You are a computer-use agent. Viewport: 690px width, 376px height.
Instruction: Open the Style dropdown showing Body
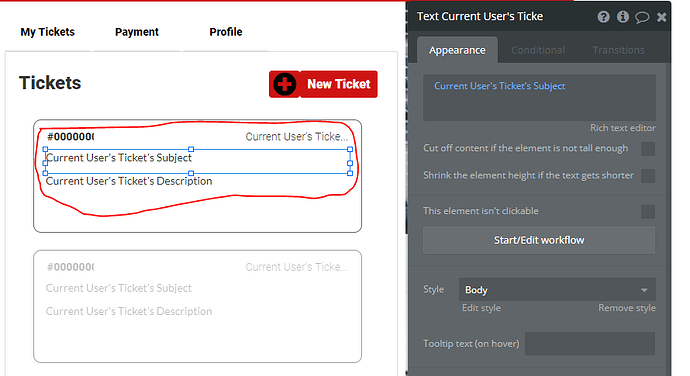click(x=557, y=290)
